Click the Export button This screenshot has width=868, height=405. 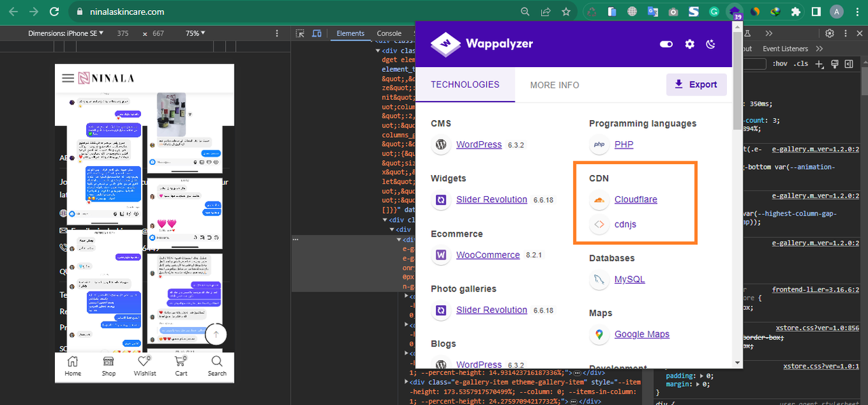(x=696, y=85)
